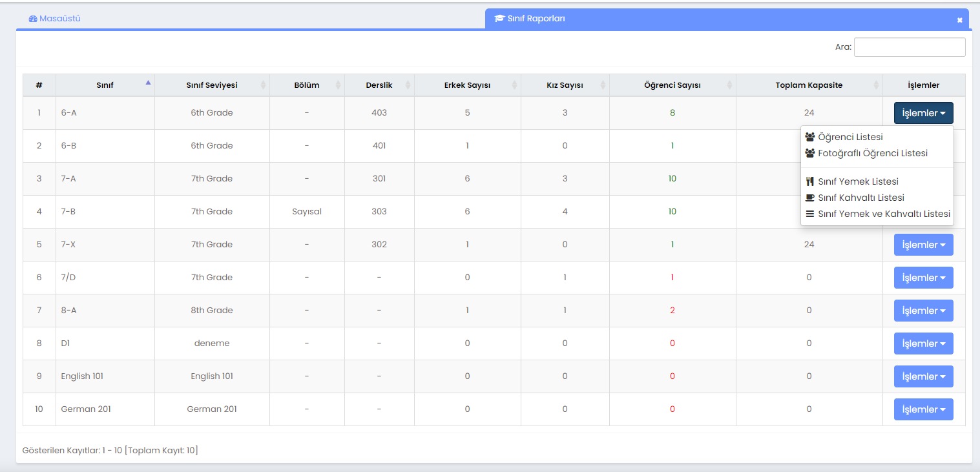
Task: Click classroom 403 cell
Action: point(379,113)
